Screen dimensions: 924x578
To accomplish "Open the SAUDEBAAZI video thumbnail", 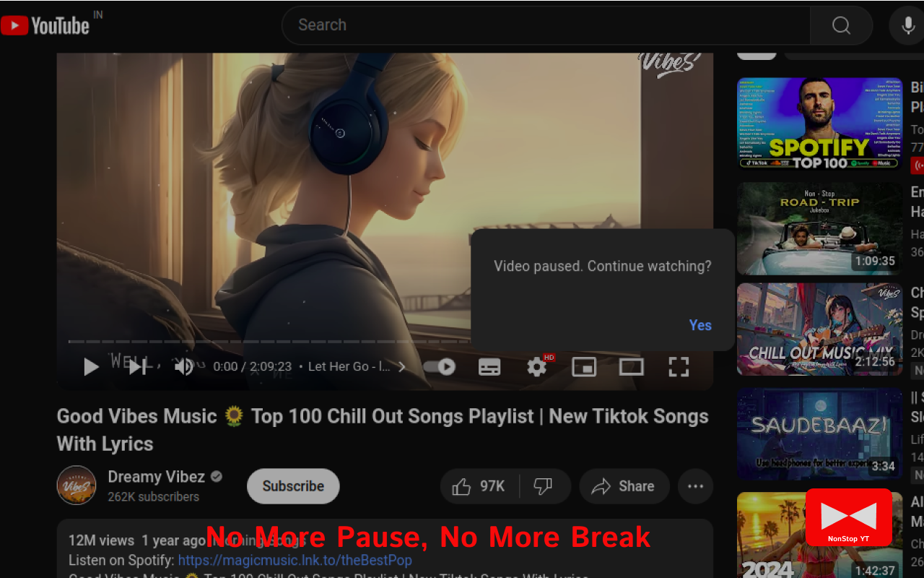I will (x=819, y=433).
